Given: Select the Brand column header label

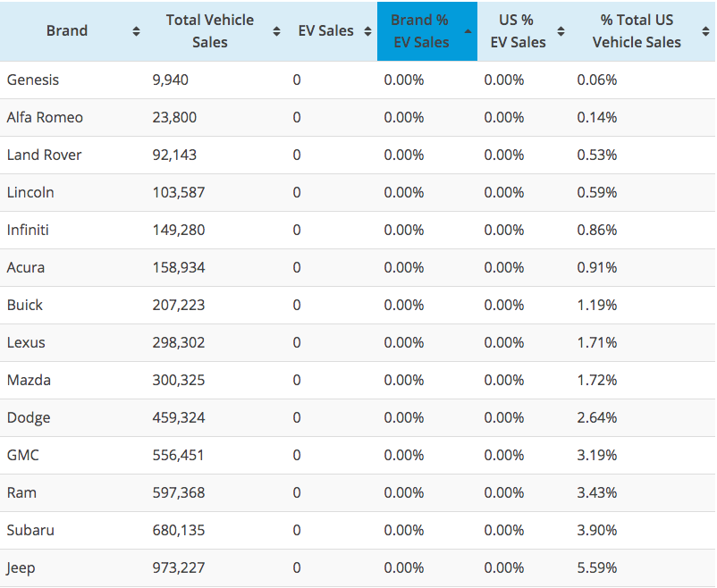Looking at the screenshot, I should [67, 31].
